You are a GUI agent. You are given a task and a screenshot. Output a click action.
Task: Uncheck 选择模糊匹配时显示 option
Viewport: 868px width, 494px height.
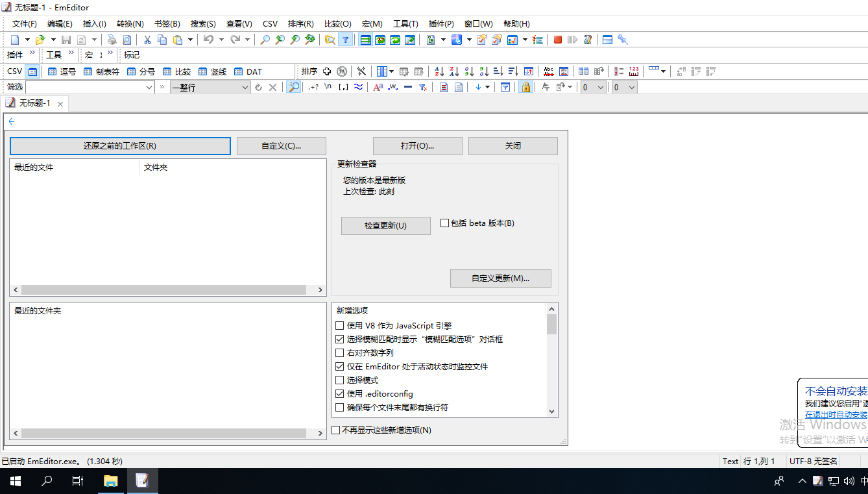339,340
